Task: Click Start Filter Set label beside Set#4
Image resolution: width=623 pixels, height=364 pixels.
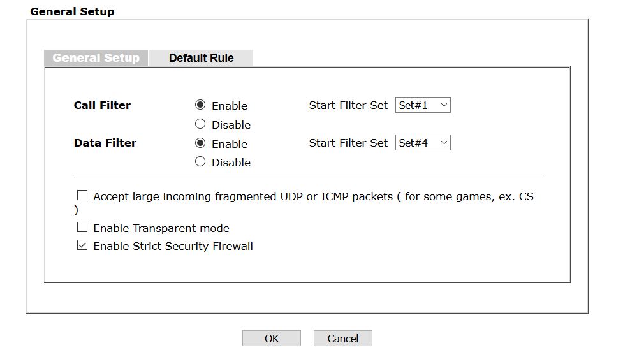Action: 348,143
